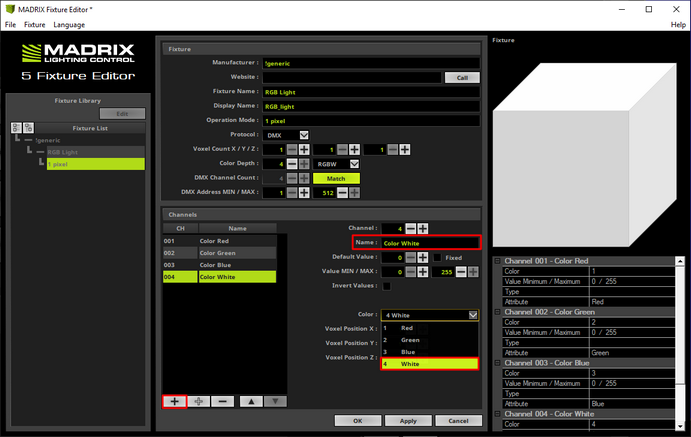
Task: Click the Fixture Name field
Action: pos(371,92)
